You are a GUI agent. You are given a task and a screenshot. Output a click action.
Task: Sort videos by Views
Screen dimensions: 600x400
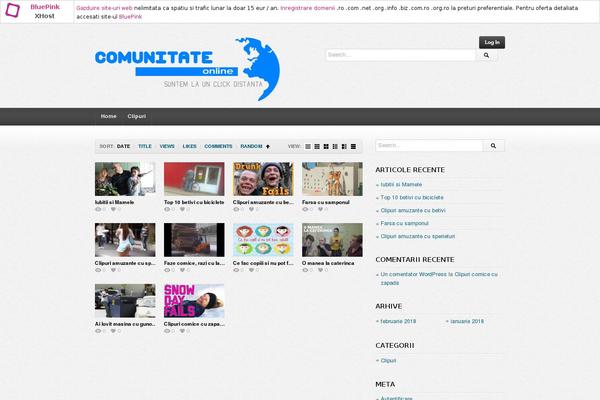point(167,147)
